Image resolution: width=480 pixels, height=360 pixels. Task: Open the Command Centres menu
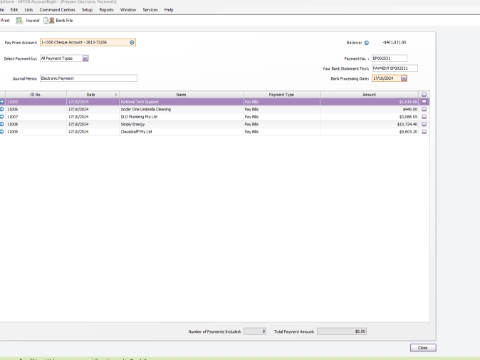(57, 10)
